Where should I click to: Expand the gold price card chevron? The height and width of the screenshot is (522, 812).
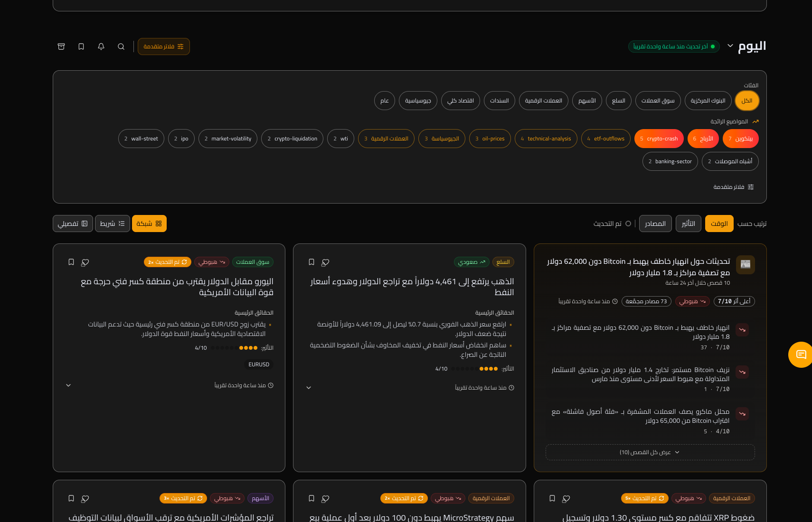point(309,388)
